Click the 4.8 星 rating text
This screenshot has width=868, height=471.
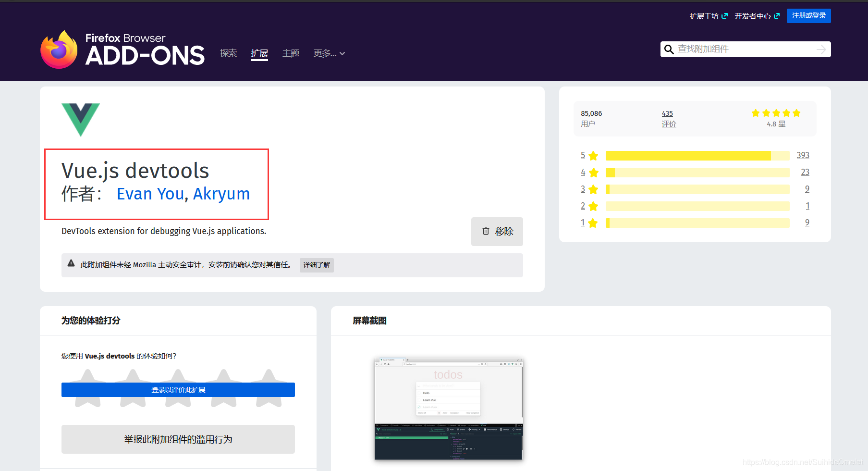(776, 124)
